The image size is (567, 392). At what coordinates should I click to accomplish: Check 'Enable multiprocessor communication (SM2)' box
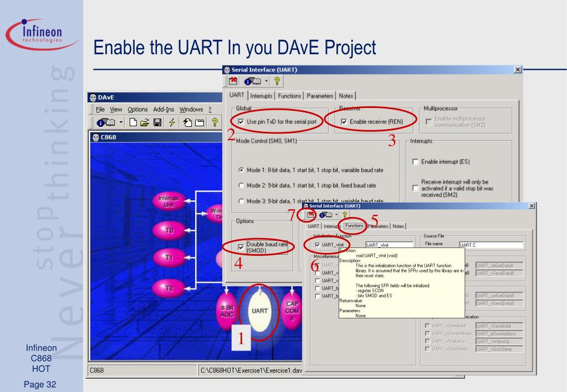pyautogui.click(x=429, y=122)
